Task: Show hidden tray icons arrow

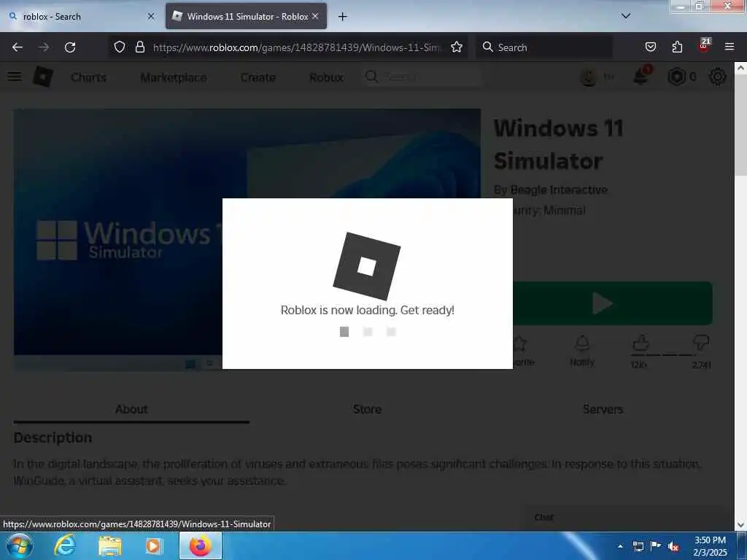Action: click(620, 546)
